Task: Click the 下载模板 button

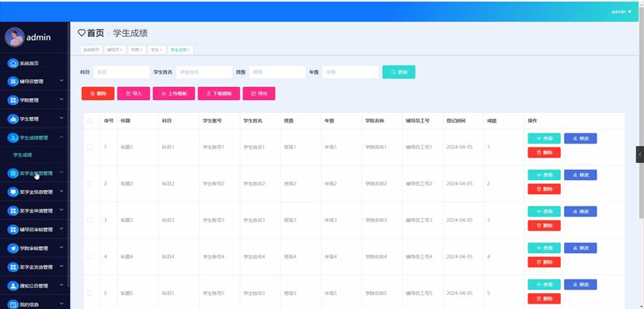Action: coord(218,94)
